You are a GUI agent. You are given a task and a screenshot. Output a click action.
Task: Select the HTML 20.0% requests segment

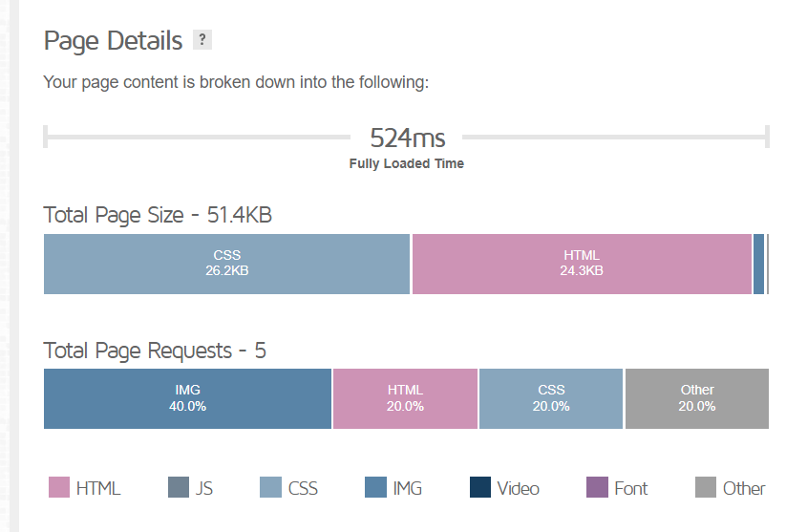405,398
